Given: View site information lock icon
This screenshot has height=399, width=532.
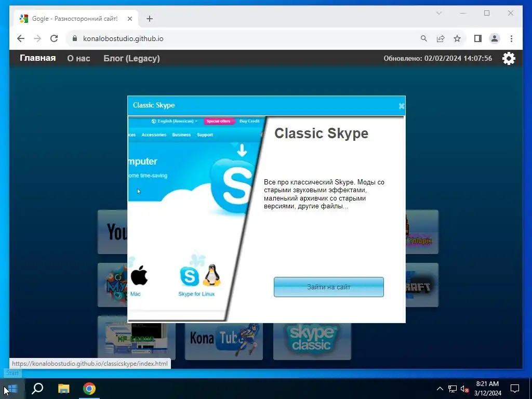Looking at the screenshot, I should (75, 38).
